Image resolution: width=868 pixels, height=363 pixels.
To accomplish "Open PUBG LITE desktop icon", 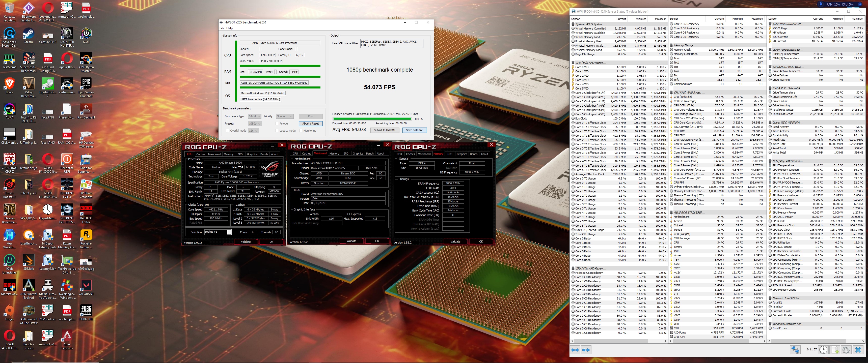I will (86, 313).
